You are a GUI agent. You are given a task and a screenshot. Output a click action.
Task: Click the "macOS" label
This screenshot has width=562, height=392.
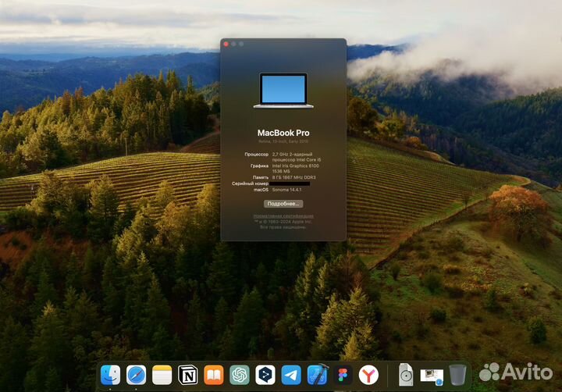[261, 190]
